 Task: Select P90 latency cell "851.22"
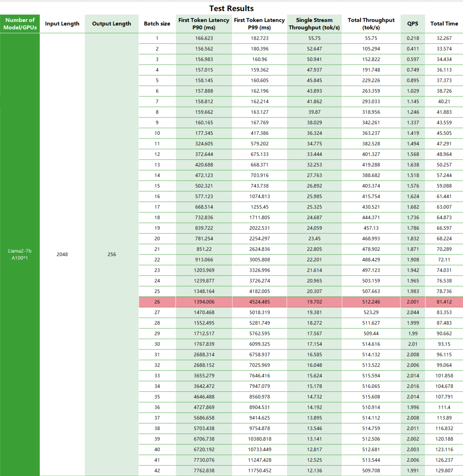(204, 249)
